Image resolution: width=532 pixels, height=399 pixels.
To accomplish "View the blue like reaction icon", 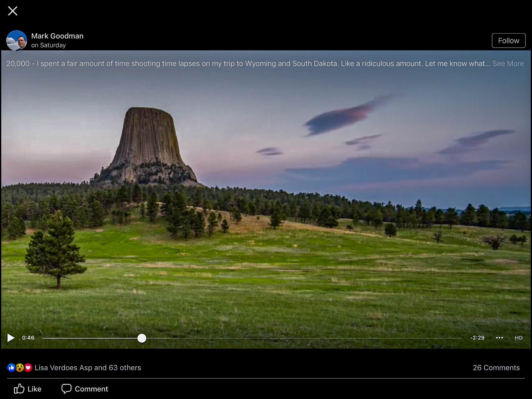I will click(x=11, y=368).
